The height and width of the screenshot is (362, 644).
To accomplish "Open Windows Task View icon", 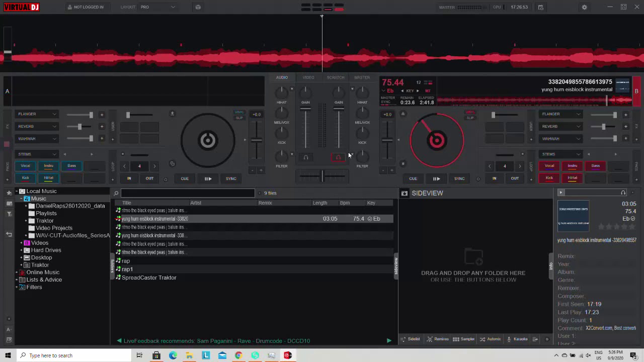I will [x=139, y=355].
